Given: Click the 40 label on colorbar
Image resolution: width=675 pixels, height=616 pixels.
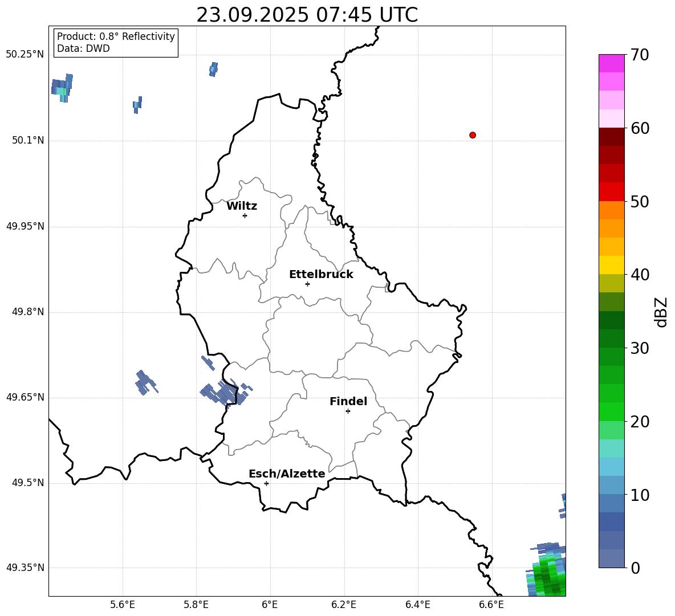Looking at the screenshot, I should (x=640, y=275).
